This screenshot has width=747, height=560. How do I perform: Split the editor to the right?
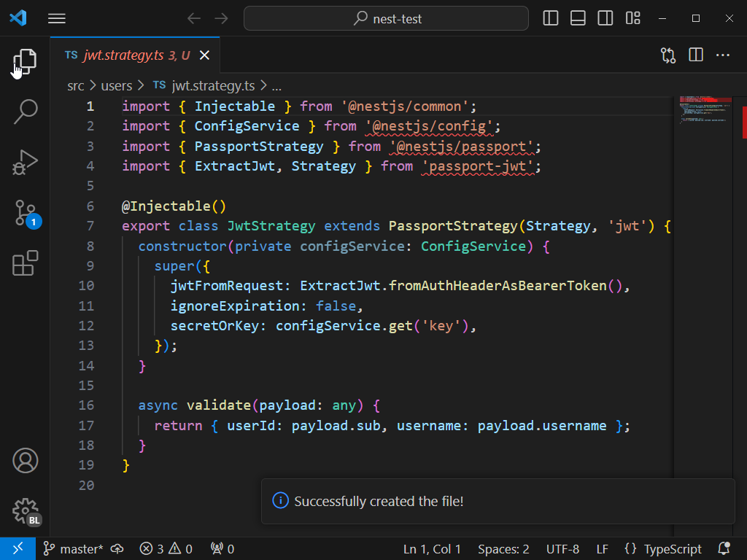pos(696,55)
